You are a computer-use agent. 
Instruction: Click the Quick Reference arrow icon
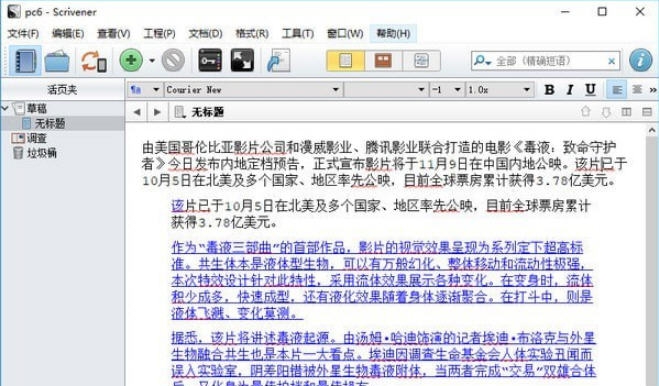(x=278, y=61)
